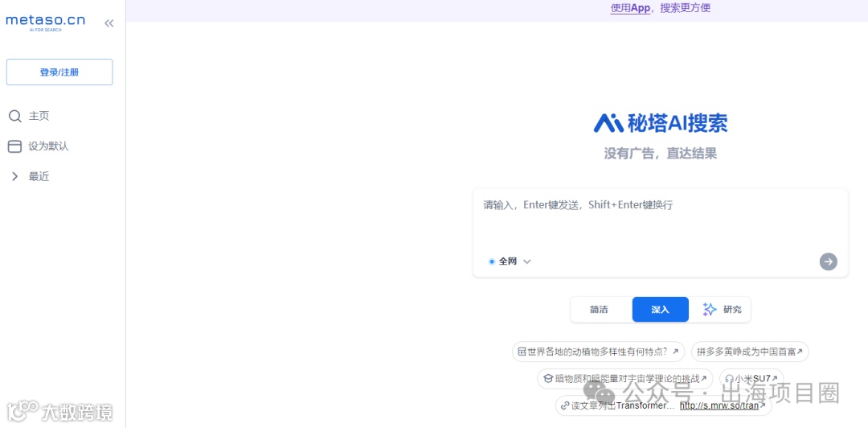The image size is (868, 428).
Task: Open the 小米SU7 suggestion chip
Action: (x=751, y=379)
